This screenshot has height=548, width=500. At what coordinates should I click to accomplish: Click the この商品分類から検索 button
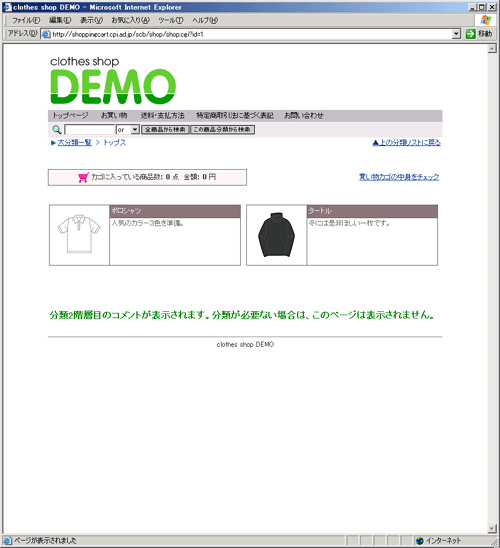[x=222, y=130]
